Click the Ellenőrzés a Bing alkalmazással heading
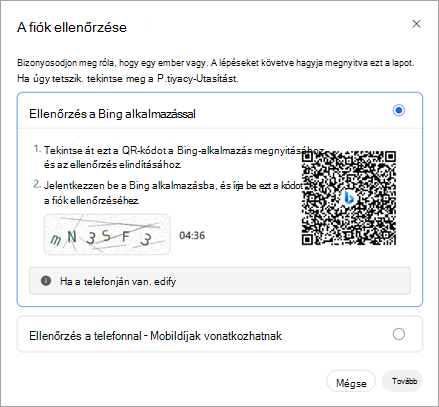The image size is (439, 407). 112,114
